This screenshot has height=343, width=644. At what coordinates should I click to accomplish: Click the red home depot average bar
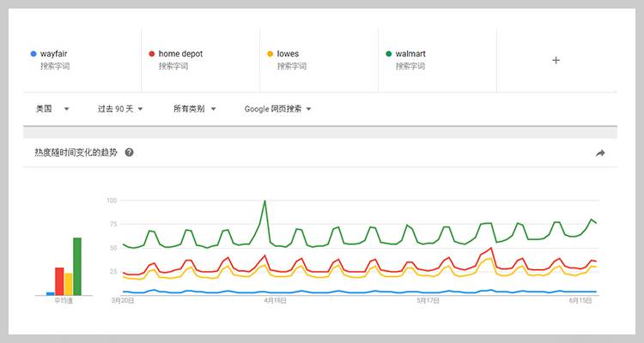59,281
